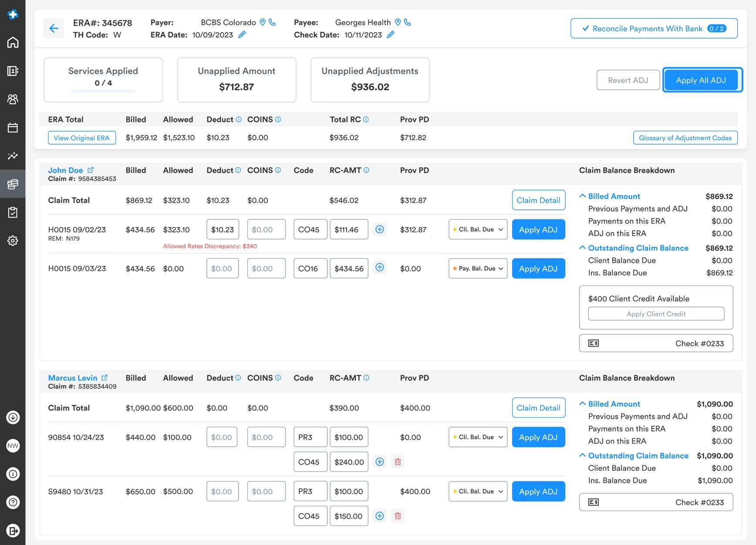The height and width of the screenshot is (545, 756).
Task: Add adjustment code on the CO16 row
Action: click(x=380, y=268)
